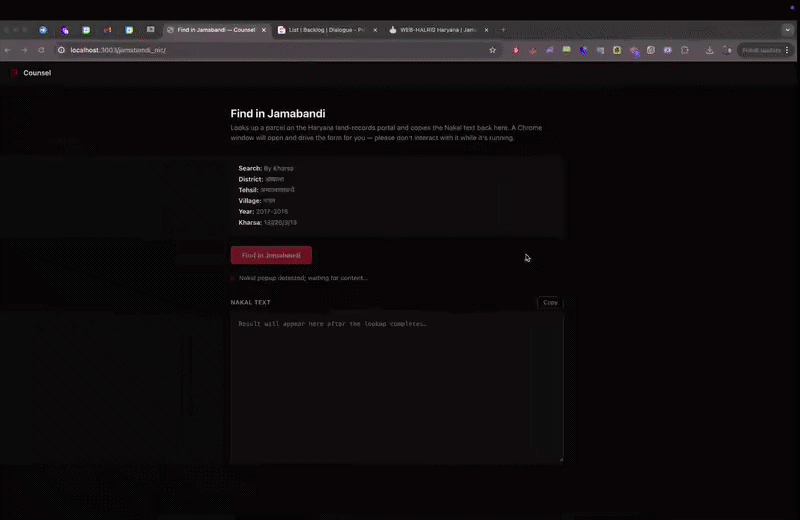Click the Village value line
Screen dimensions: 800x520
257,201
